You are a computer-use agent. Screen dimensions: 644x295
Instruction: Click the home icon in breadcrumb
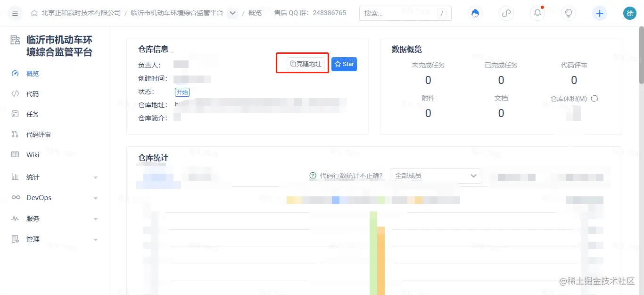pyautogui.click(x=34, y=13)
